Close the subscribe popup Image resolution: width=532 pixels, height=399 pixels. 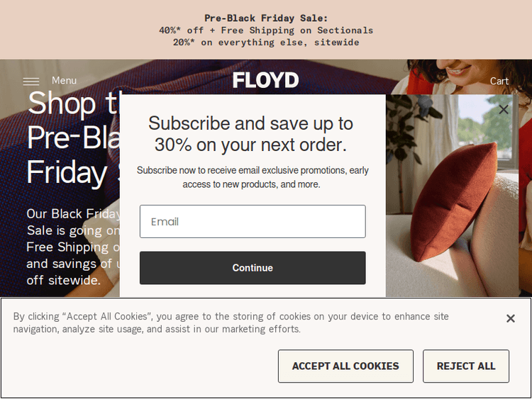504,109
